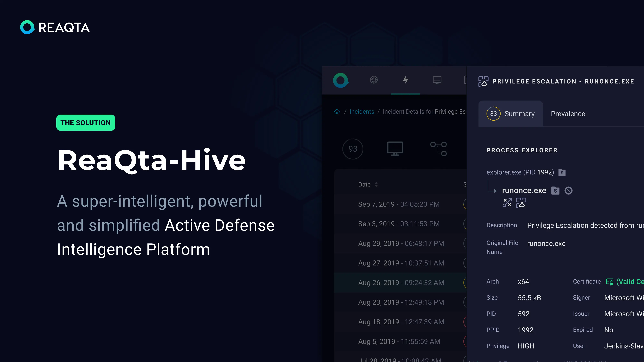644x362 pixels.
Task: Click THE SOLUTION green badge
Action: (x=86, y=123)
